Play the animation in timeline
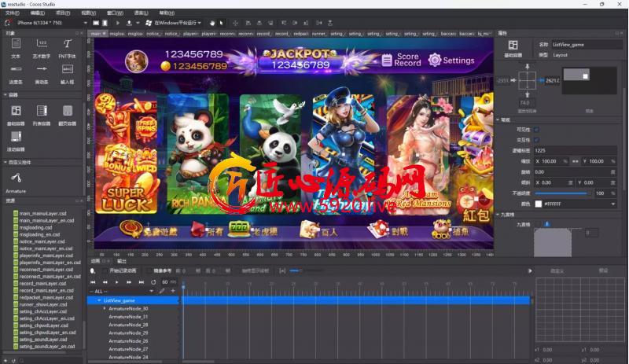 click(x=116, y=282)
